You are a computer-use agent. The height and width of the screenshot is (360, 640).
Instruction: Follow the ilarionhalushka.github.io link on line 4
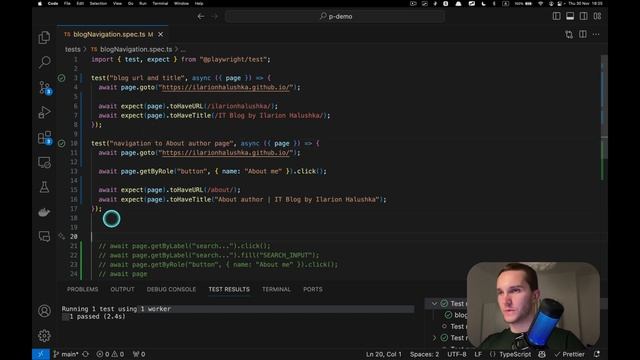pos(226,87)
